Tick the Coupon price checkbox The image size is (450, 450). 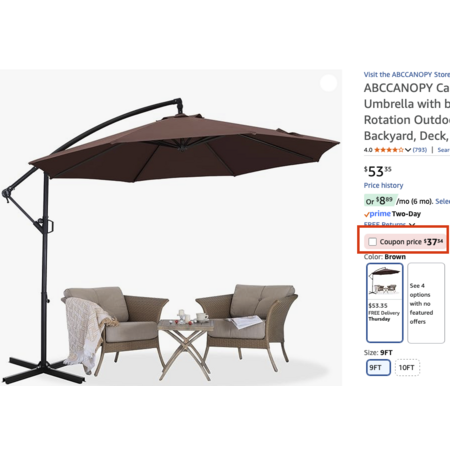tap(372, 242)
